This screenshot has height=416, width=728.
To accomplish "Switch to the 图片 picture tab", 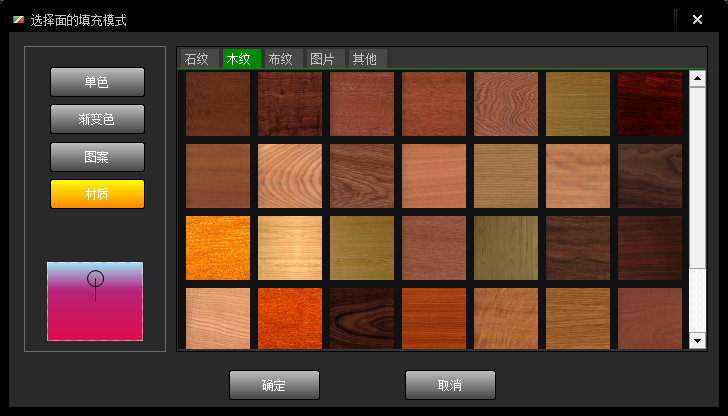I will [323, 59].
